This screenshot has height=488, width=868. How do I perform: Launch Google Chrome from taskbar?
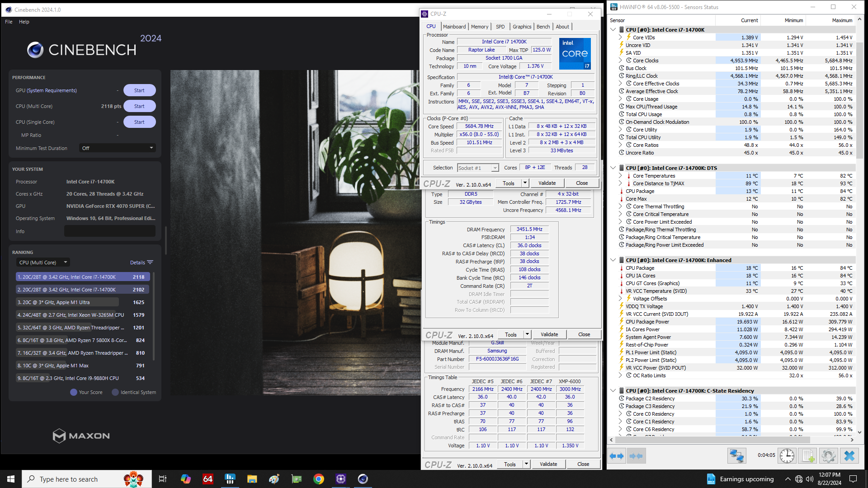(319, 479)
